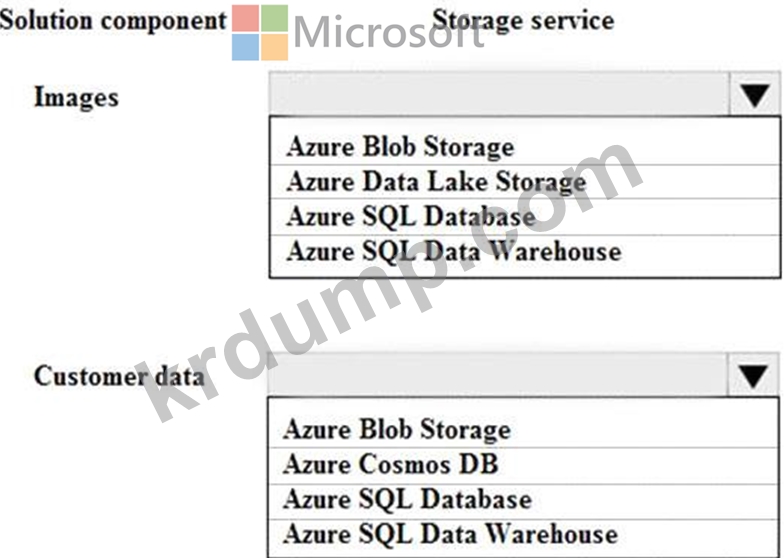784x558 pixels.
Task: Click the Microsoft four-square logo icon
Action: (260, 32)
